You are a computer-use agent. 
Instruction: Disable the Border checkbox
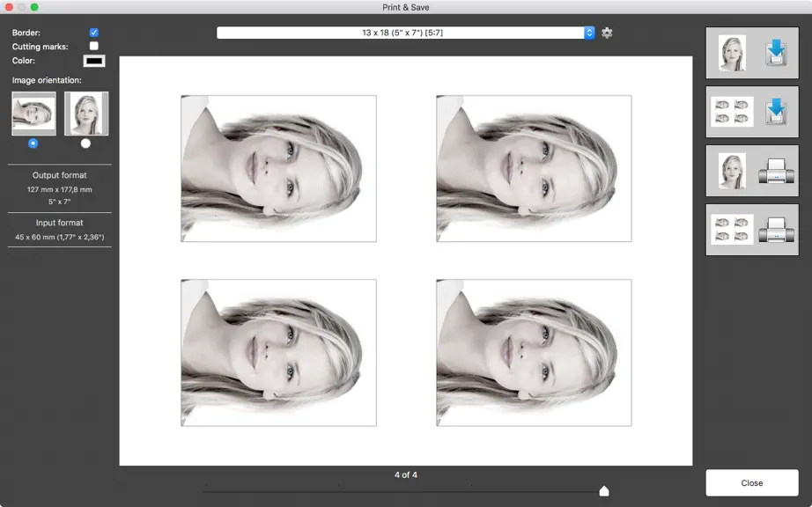(x=93, y=32)
